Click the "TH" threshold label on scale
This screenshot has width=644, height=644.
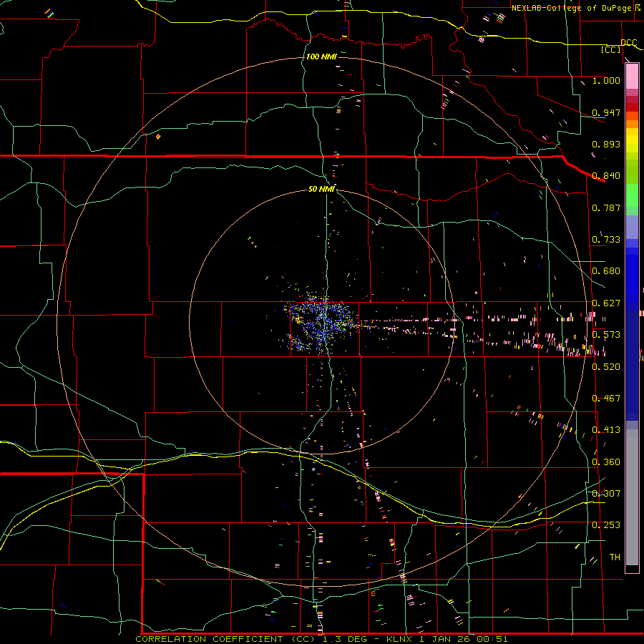pos(615,557)
